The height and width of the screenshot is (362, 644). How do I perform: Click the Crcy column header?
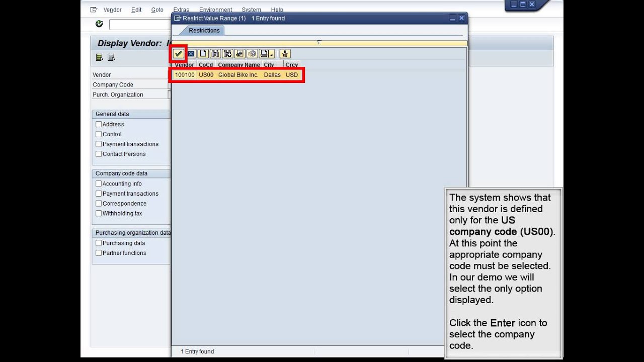(292, 65)
